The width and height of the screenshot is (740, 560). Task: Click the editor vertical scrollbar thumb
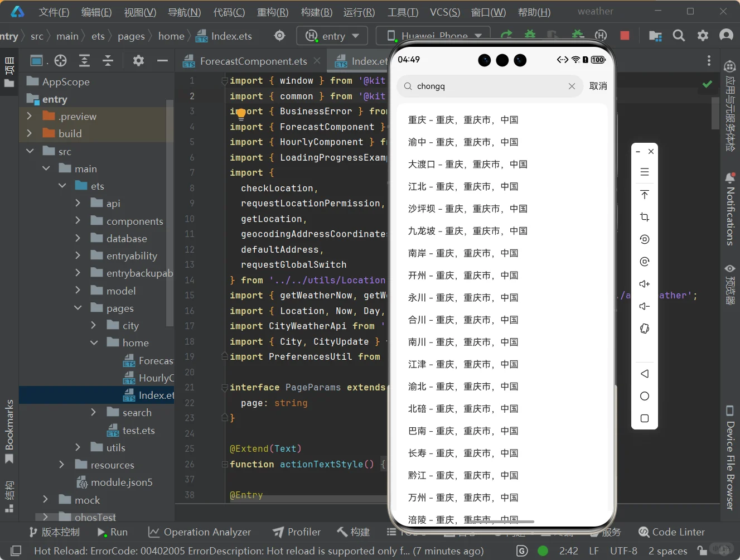click(715, 113)
